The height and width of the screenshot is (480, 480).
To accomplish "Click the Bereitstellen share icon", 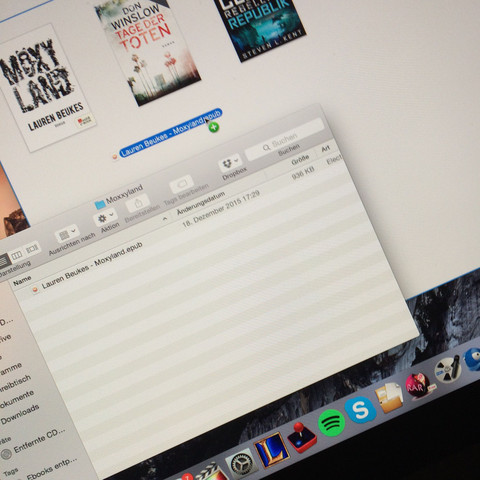I will pyautogui.click(x=137, y=202).
